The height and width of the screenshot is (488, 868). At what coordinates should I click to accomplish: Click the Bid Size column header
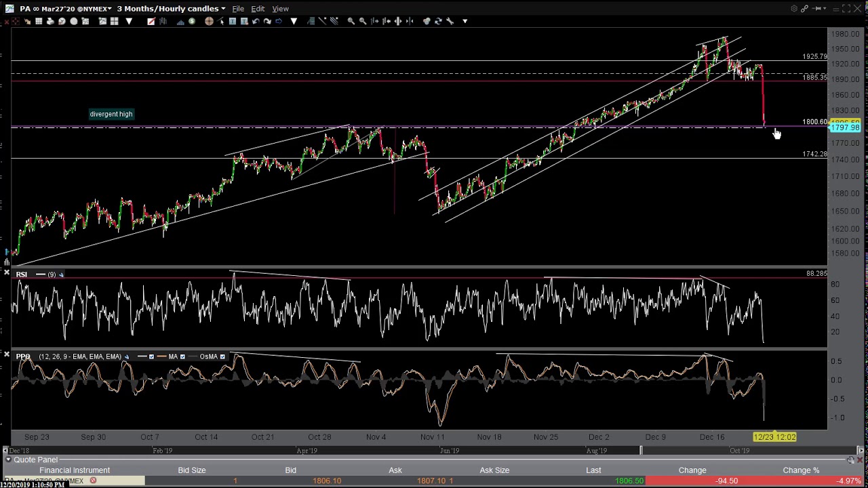192,470
